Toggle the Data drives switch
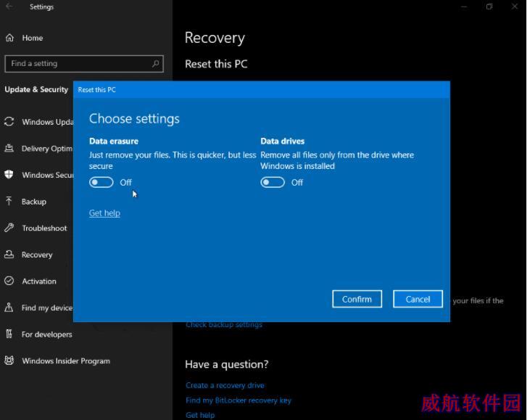The width and height of the screenshot is (527, 420). pos(273,182)
